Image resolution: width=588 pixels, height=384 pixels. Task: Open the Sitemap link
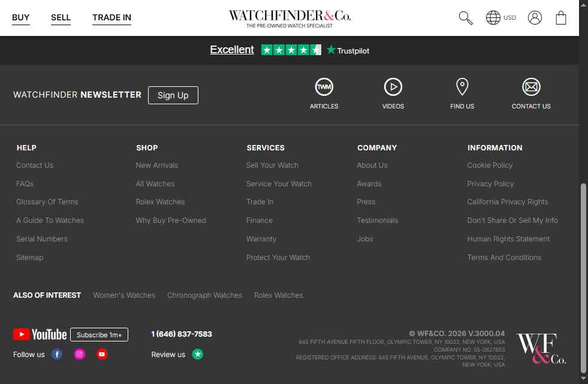(x=29, y=258)
